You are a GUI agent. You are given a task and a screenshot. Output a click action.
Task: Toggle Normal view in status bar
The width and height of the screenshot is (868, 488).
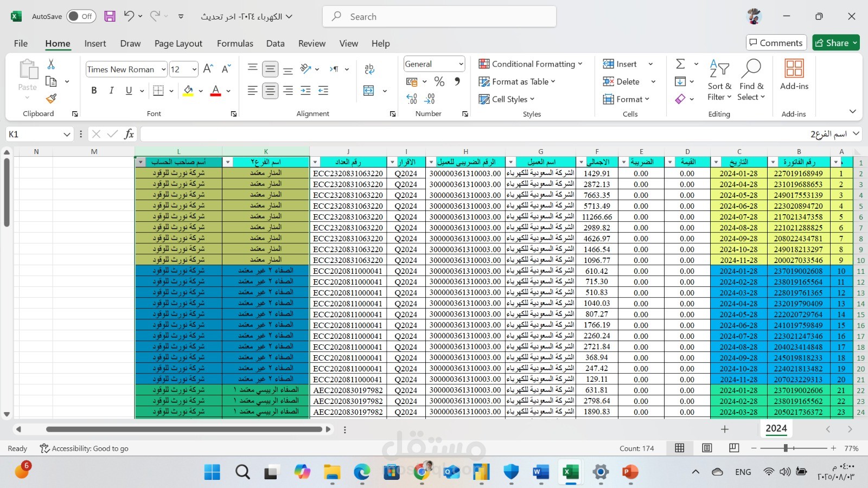click(x=679, y=448)
